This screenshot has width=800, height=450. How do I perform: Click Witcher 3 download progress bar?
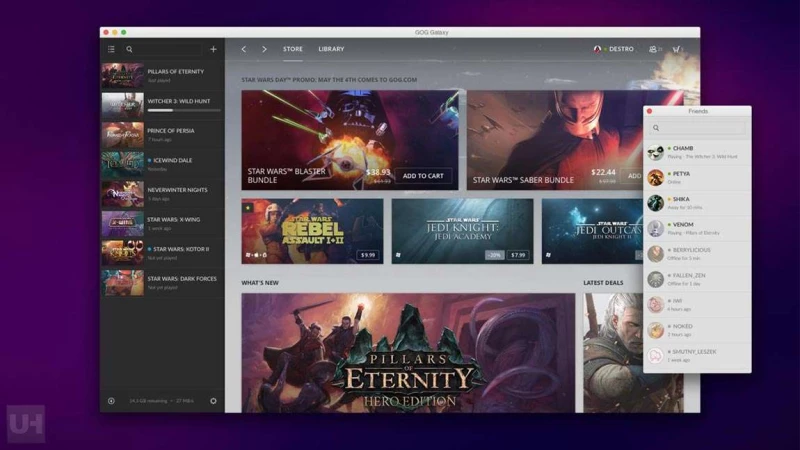pyautogui.click(x=184, y=110)
